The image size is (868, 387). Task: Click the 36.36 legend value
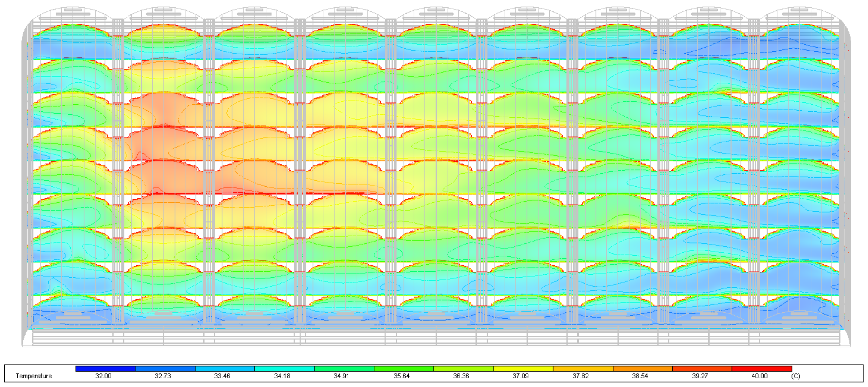[461, 376]
